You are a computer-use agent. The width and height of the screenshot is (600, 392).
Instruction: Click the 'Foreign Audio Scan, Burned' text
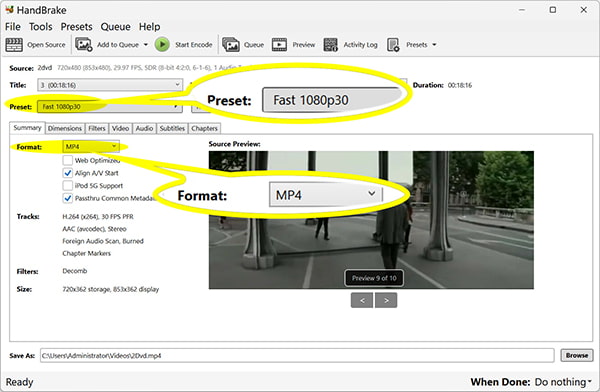[x=103, y=241]
